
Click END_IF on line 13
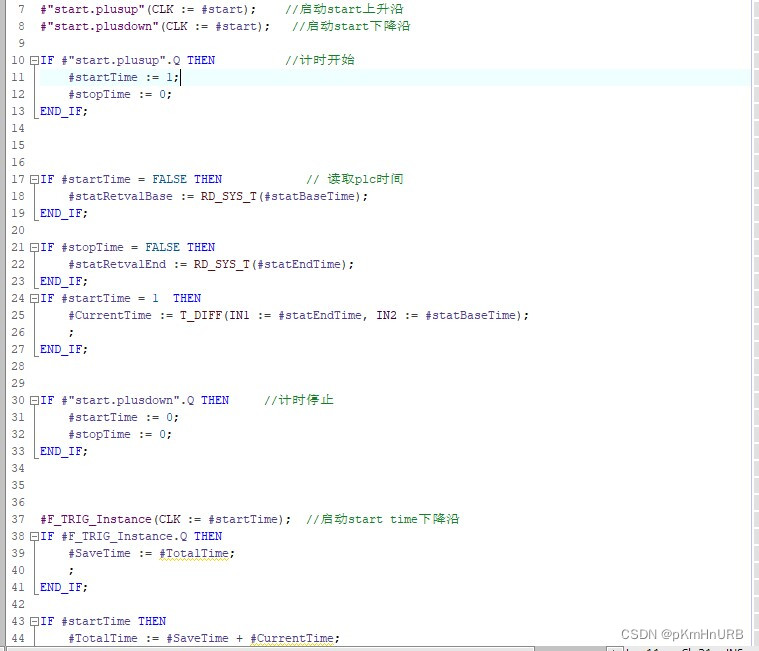click(63, 111)
